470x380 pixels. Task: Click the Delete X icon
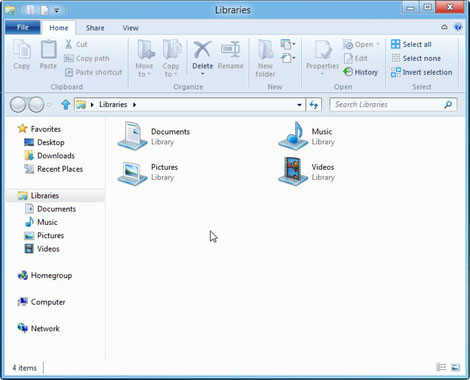point(202,50)
